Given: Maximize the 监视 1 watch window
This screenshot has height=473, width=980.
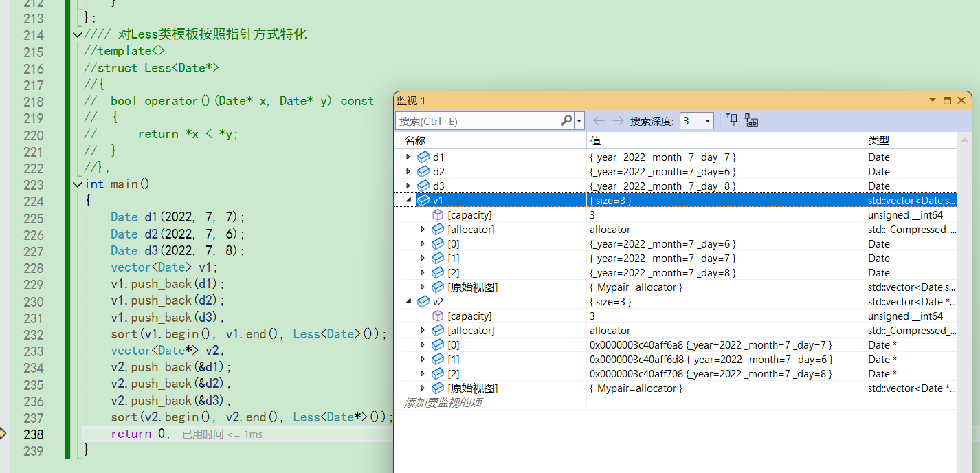Looking at the screenshot, I should (947, 100).
